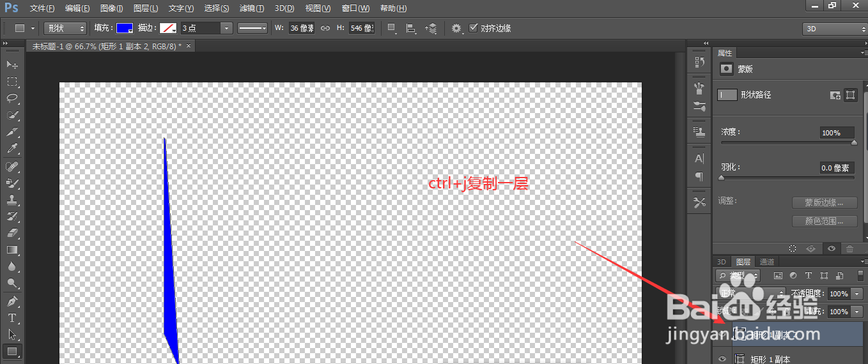Open the 滤镜(T) menu

click(252, 8)
